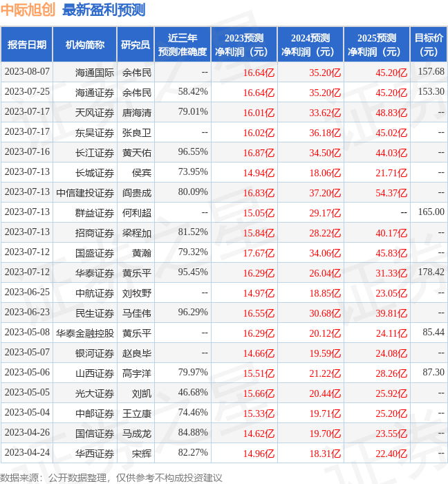
Task: Click researcher 侯宾
Action: coord(142,173)
